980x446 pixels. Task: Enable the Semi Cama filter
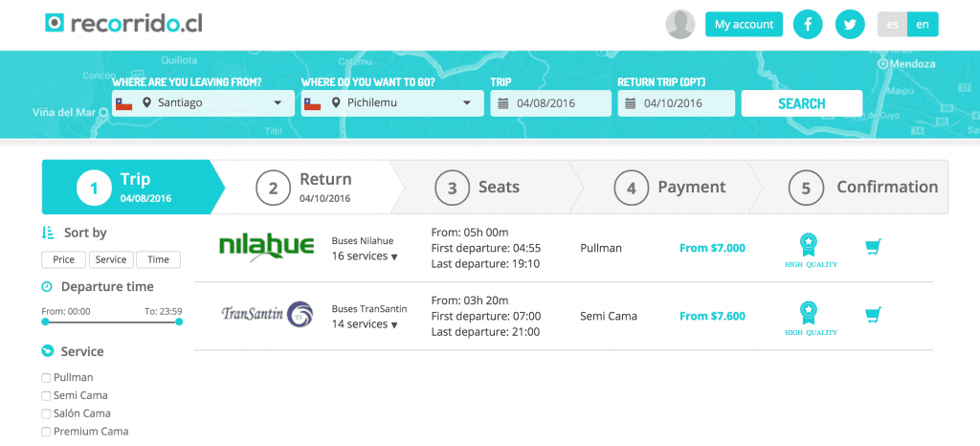coord(46,396)
